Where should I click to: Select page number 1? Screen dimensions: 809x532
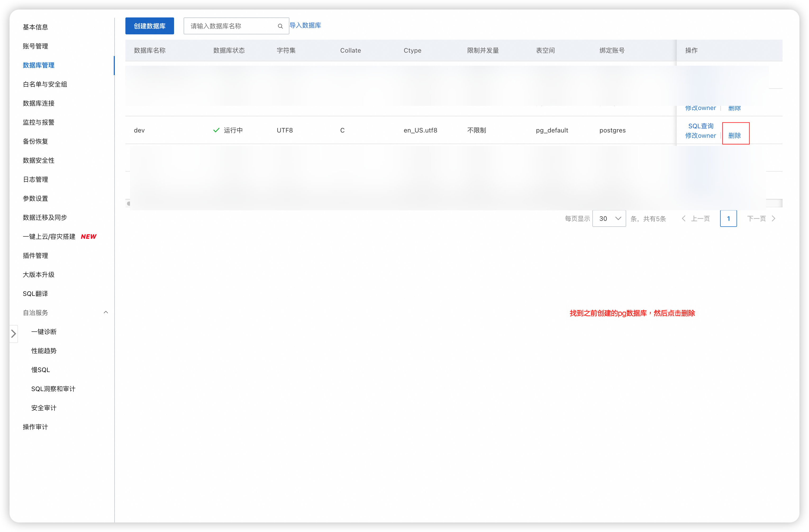click(x=728, y=218)
